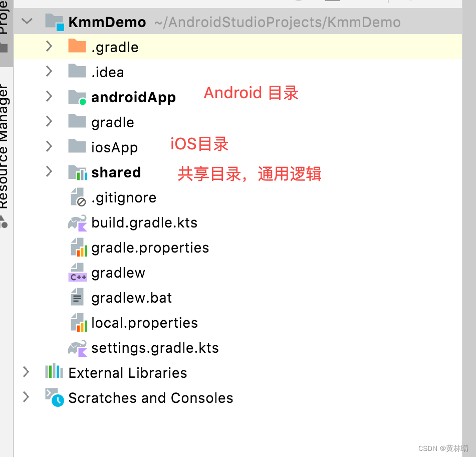Expand External Libraries node
Image resolution: width=476 pixels, height=457 pixels.
click(x=26, y=372)
